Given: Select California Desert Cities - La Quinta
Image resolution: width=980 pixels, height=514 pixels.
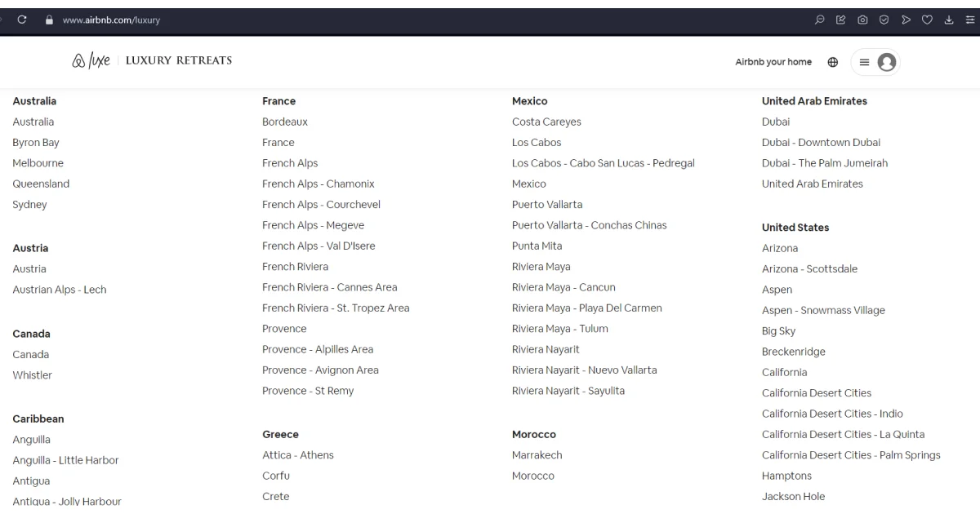Looking at the screenshot, I should pyautogui.click(x=844, y=434).
